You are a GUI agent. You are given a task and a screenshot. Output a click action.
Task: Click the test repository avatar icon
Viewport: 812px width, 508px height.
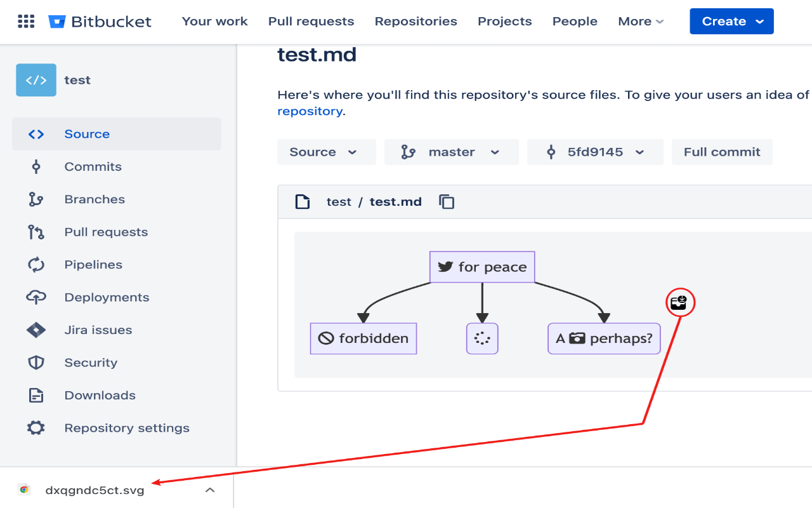click(36, 80)
